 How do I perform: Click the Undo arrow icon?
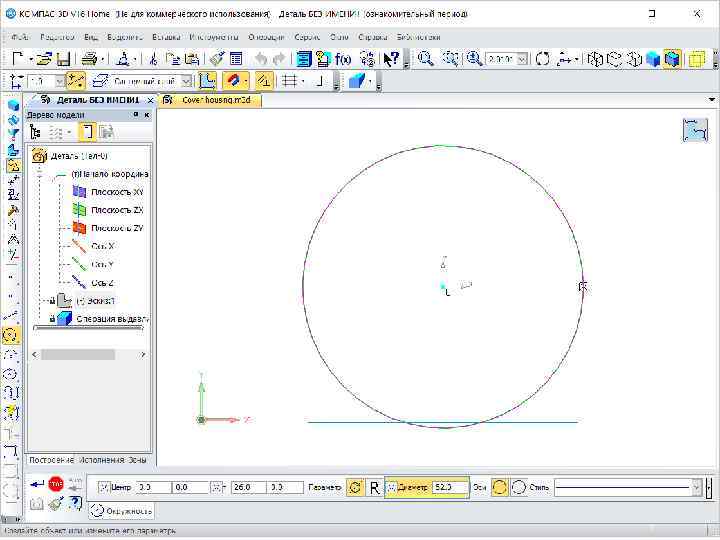tap(260, 59)
